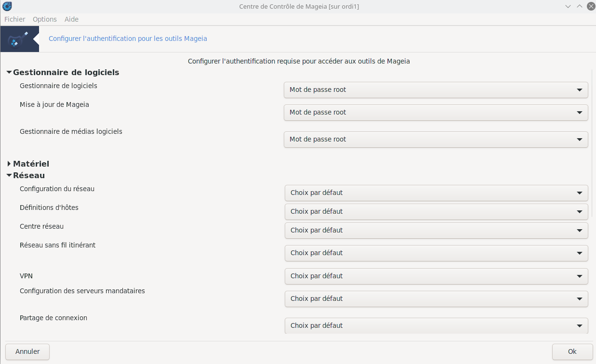Open dropdown for Gestionnaire de logiciels row
596x364 pixels.
436,90
